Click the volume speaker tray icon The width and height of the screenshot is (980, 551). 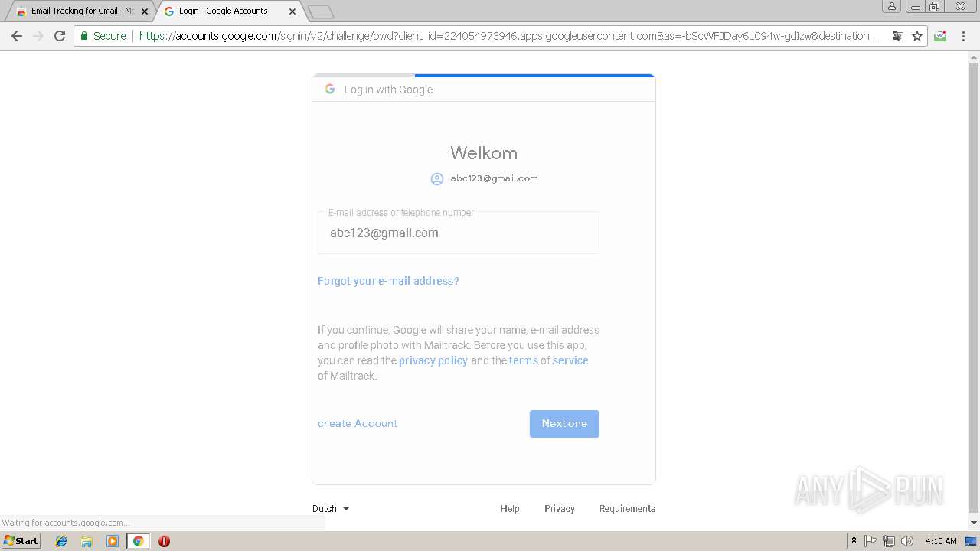tap(907, 541)
